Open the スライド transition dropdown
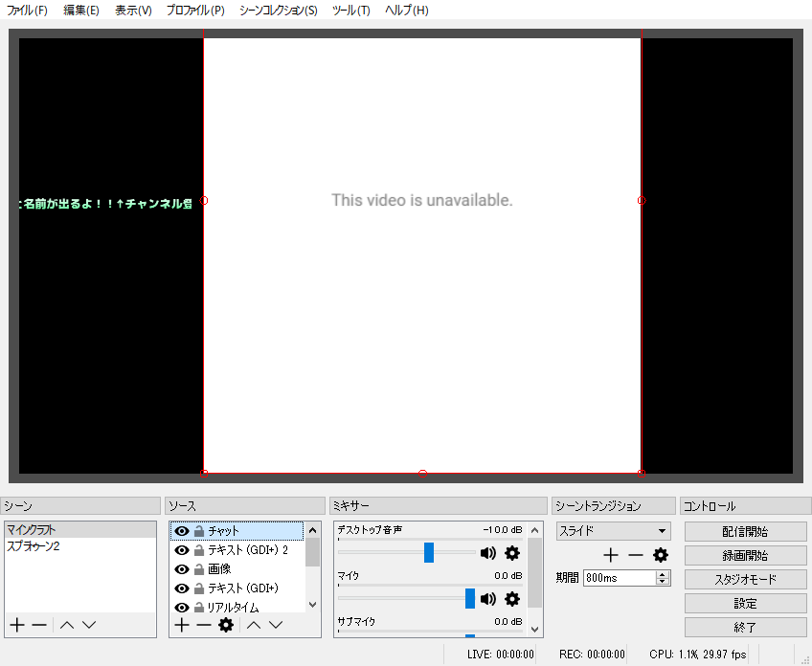The width and height of the screenshot is (812, 666). pos(613,531)
